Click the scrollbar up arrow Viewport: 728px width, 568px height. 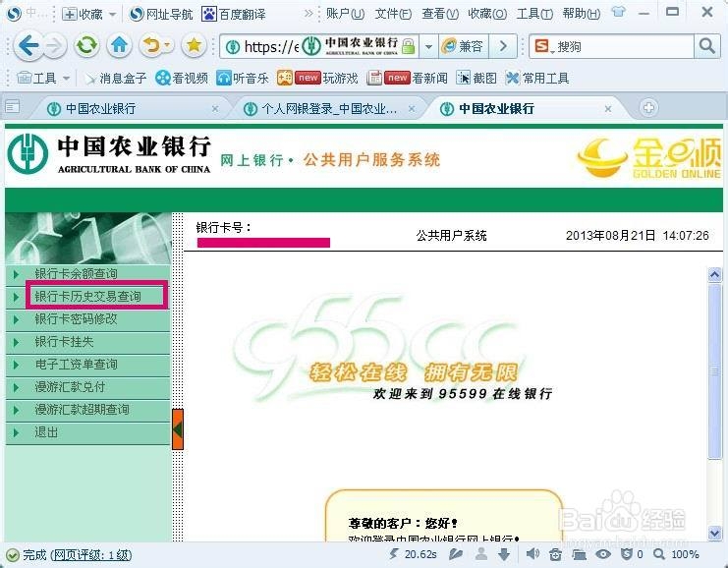714,274
